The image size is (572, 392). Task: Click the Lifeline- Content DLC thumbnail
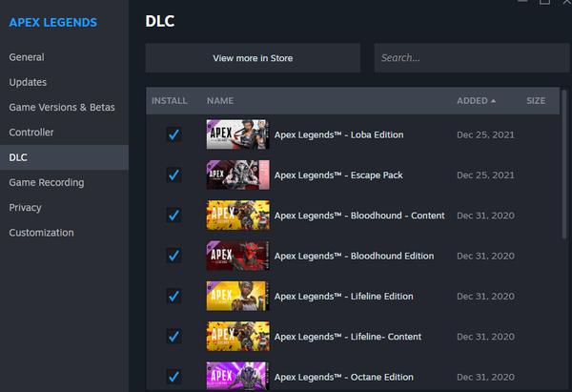click(237, 336)
